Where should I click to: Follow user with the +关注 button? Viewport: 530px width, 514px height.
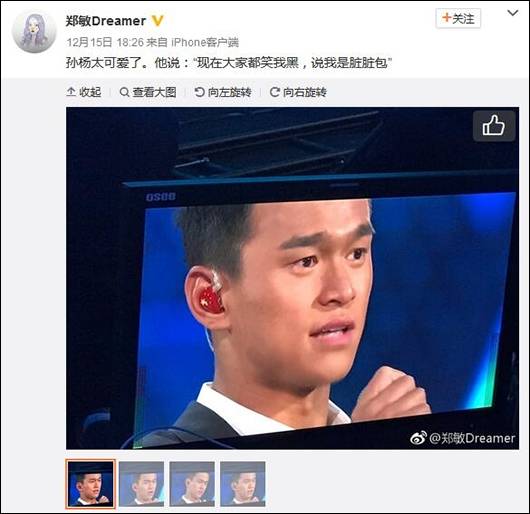coord(458,18)
